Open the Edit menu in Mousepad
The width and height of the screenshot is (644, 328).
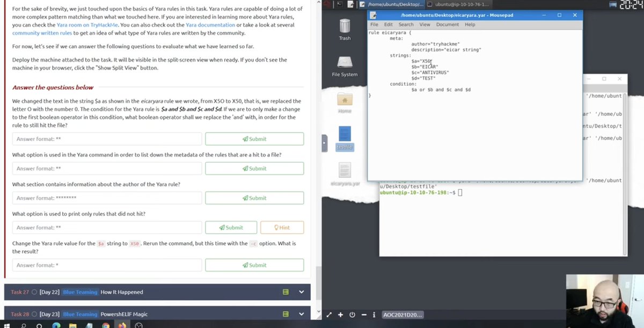click(x=388, y=25)
